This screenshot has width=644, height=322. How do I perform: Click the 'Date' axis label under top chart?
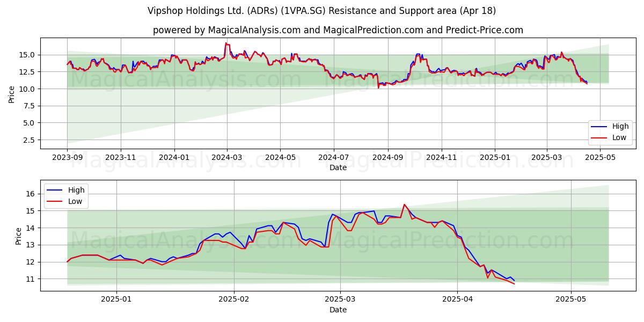(338, 167)
